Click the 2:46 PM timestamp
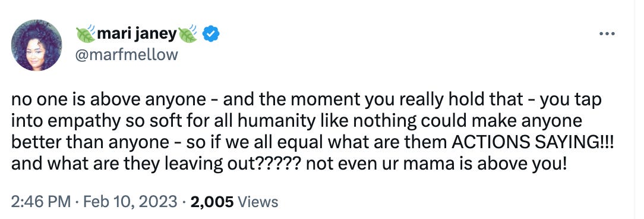Image resolution: width=644 pixels, height=219 pixels. (x=40, y=202)
